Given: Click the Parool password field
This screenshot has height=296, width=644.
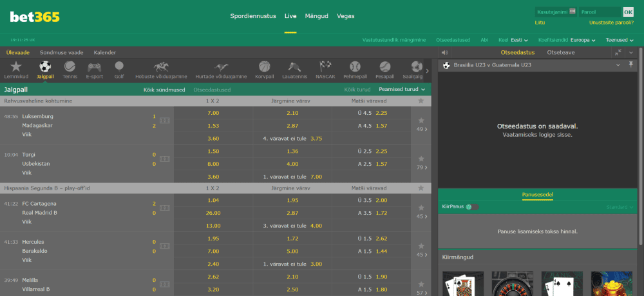Looking at the screenshot, I should (600, 12).
